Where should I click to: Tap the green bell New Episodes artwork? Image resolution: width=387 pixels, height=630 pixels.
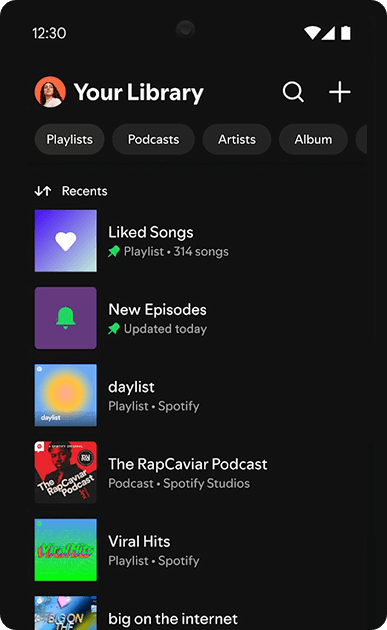[66, 318]
